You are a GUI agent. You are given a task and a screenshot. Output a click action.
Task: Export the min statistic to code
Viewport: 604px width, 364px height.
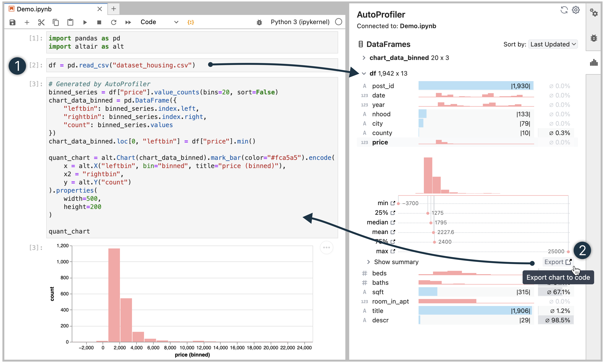coord(393,203)
